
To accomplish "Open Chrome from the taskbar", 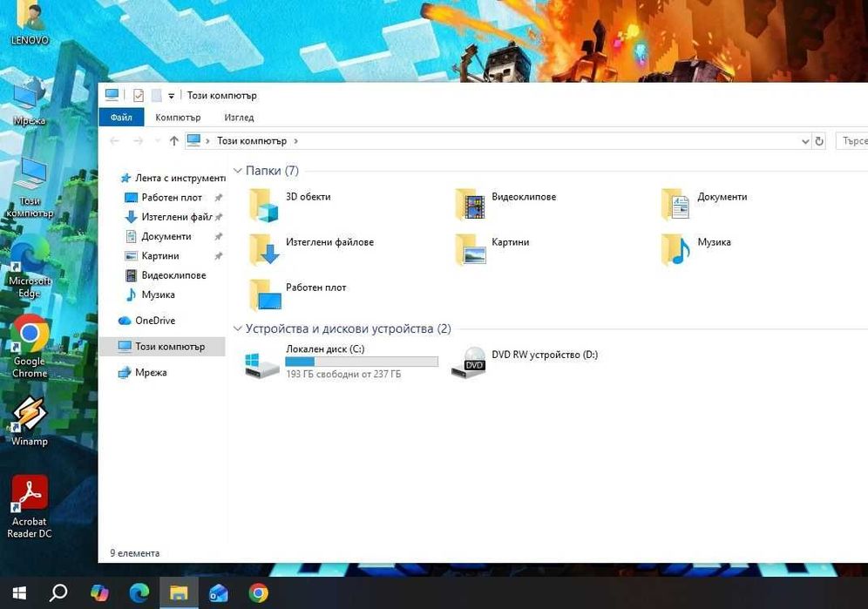I will 258,593.
